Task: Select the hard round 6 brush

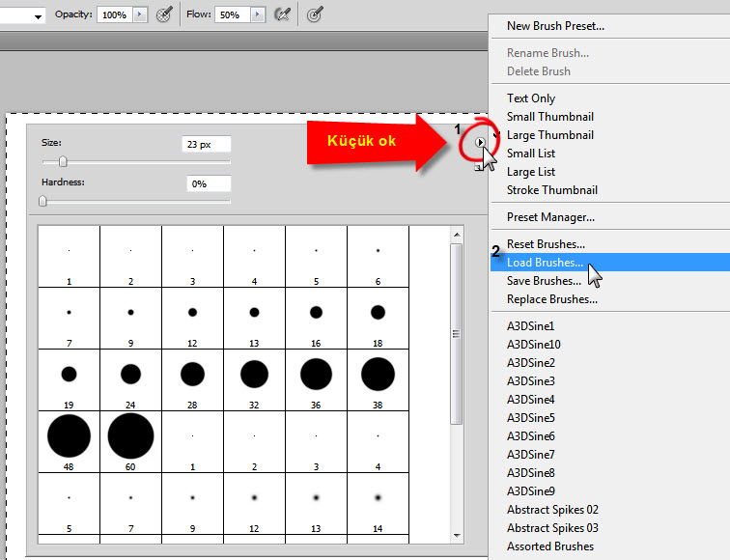Action: coord(378,257)
